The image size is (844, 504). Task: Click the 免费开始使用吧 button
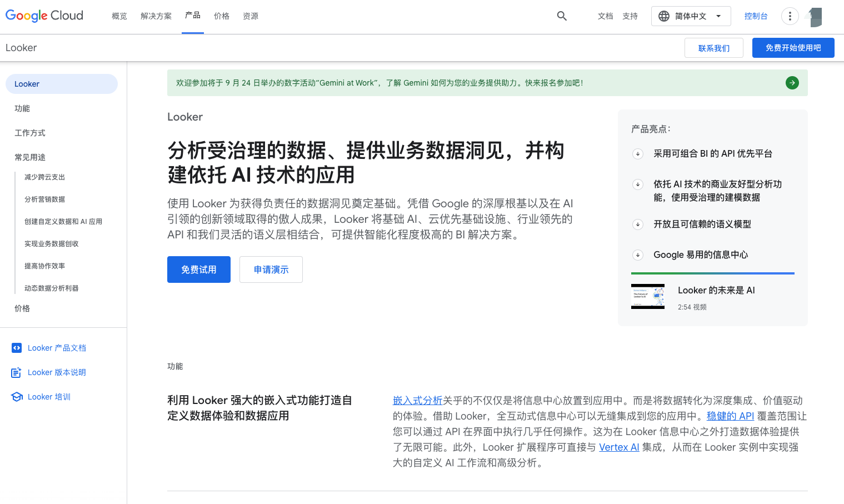tap(793, 48)
